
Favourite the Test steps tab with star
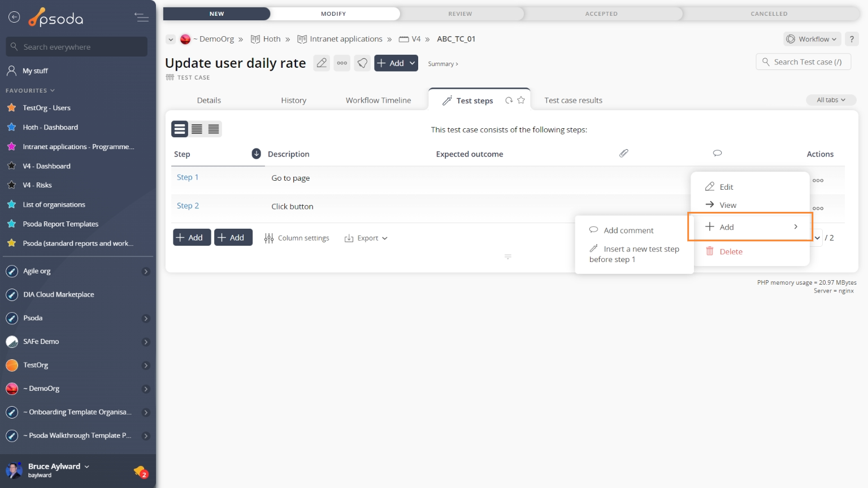click(x=521, y=100)
